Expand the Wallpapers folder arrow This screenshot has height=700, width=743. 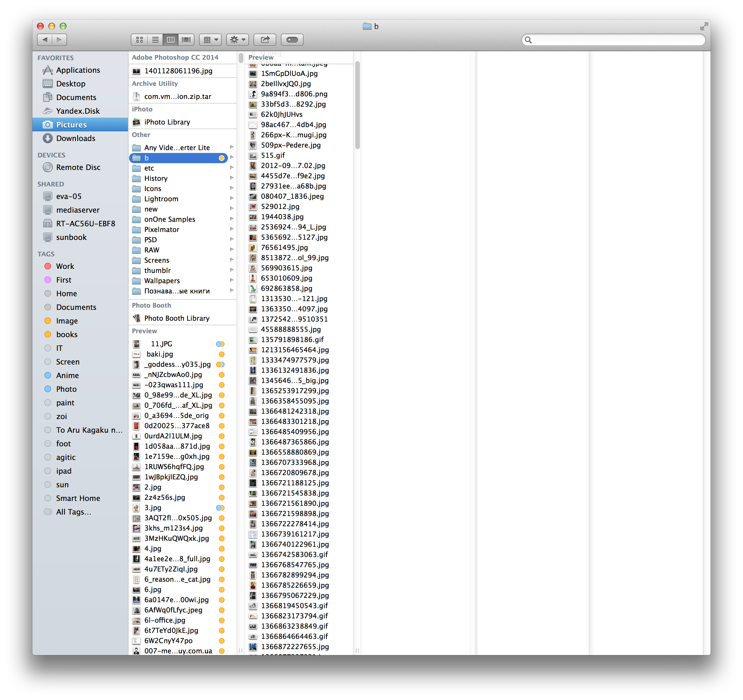click(x=232, y=280)
